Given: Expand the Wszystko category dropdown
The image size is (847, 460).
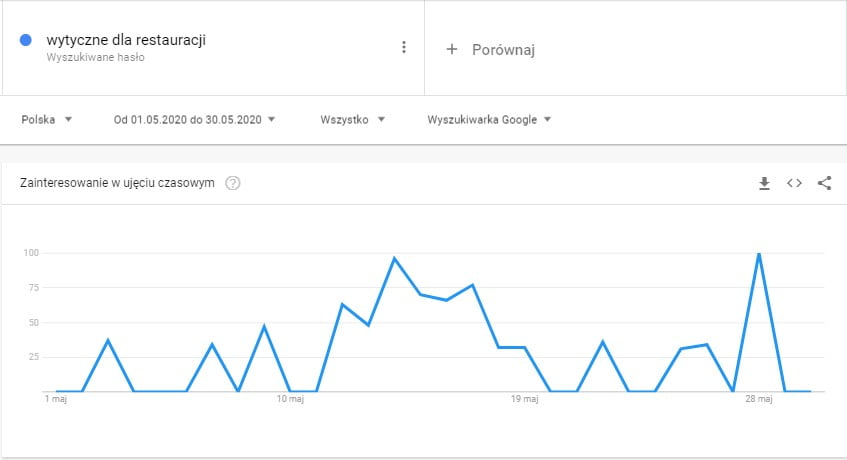Looking at the screenshot, I should coord(352,119).
